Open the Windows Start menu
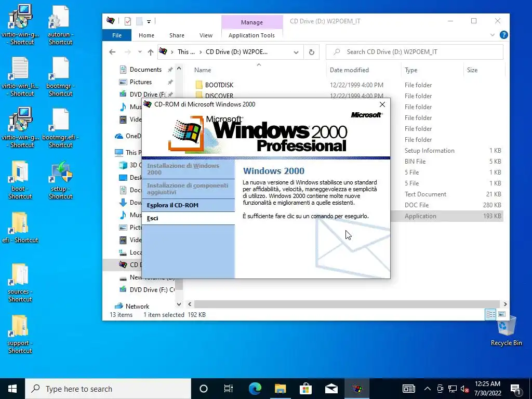532x399 pixels. (12, 389)
